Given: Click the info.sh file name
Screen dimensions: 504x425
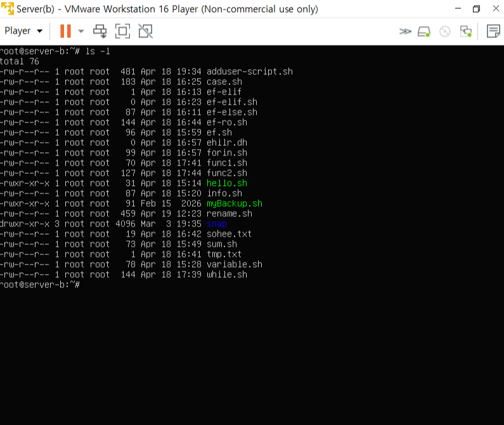Looking at the screenshot, I should [224, 193].
